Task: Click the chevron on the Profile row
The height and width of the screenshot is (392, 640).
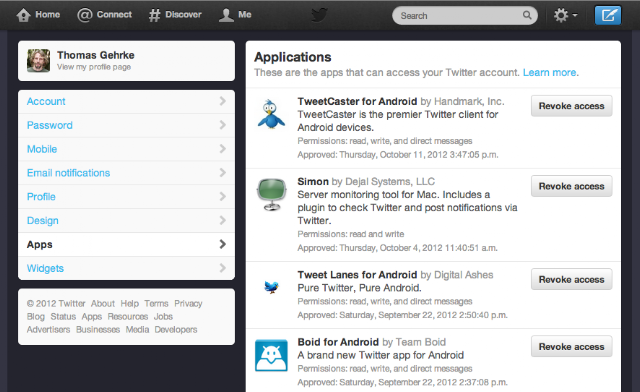Action: tap(222, 196)
